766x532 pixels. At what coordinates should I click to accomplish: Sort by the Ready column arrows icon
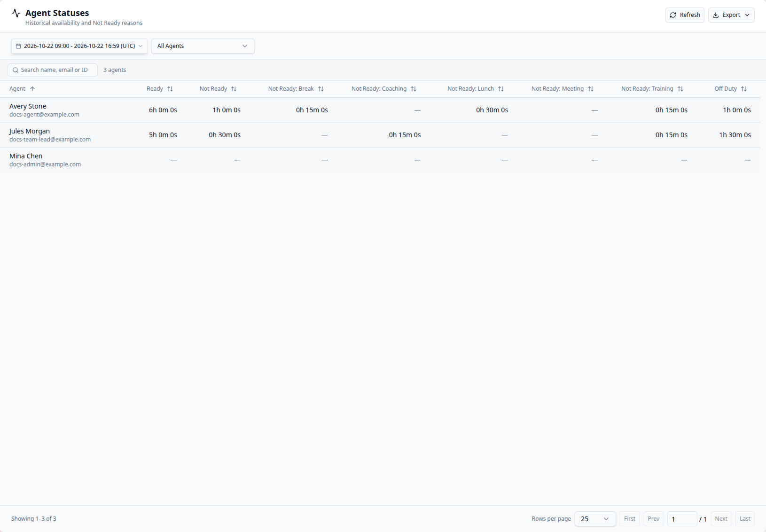coord(170,89)
